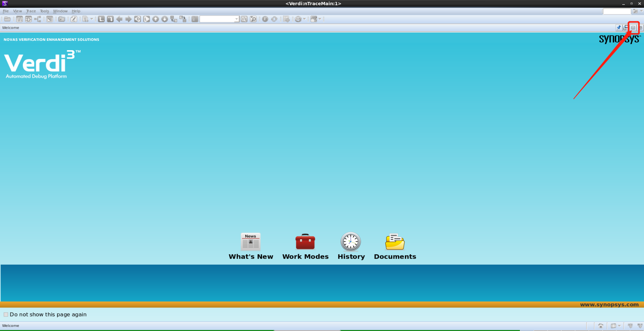Click the hierarchy flow tree toolbar icon
The image size is (644, 331).
(x=37, y=19)
